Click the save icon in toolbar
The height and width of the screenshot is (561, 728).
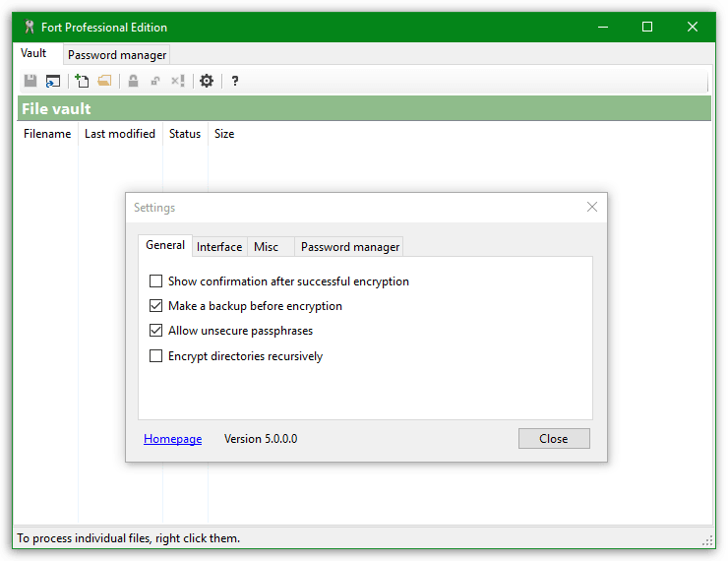(30, 81)
